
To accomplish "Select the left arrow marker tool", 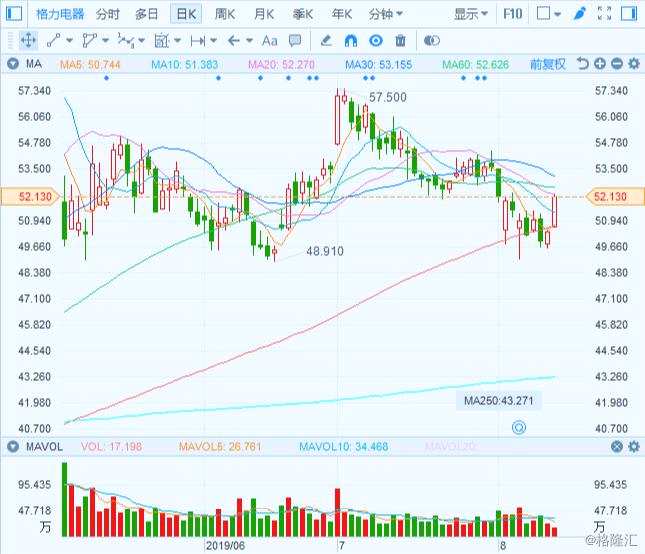I will click(234, 41).
